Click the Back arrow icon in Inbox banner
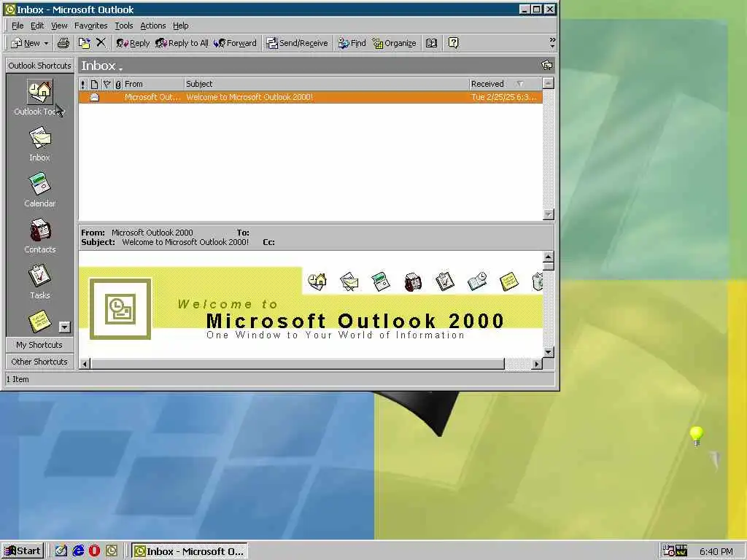747x560 pixels. point(547,65)
